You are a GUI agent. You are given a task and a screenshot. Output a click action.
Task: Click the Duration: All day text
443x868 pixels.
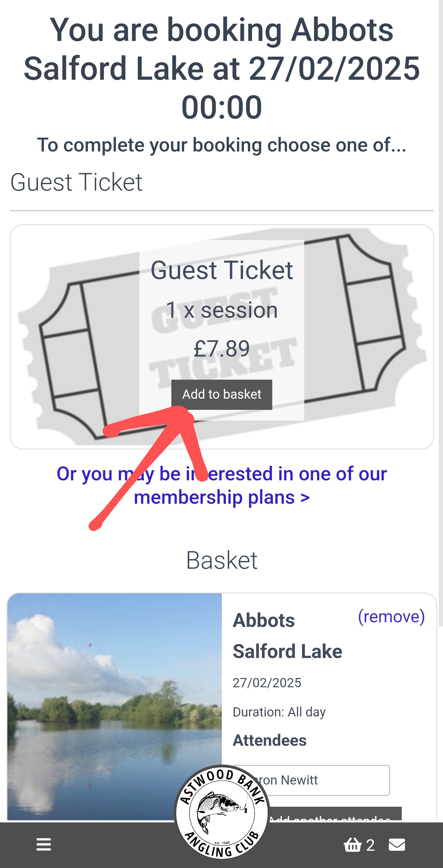[279, 712]
